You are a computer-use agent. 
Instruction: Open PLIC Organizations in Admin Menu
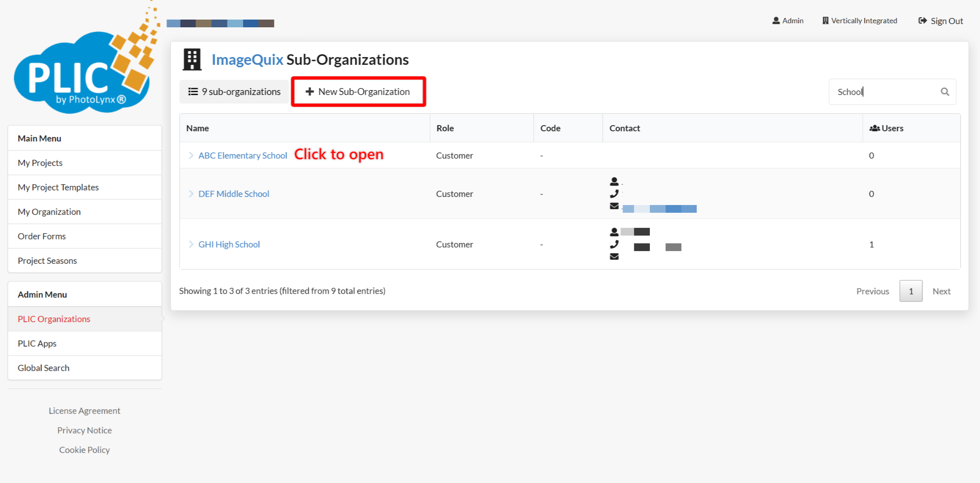click(85, 319)
